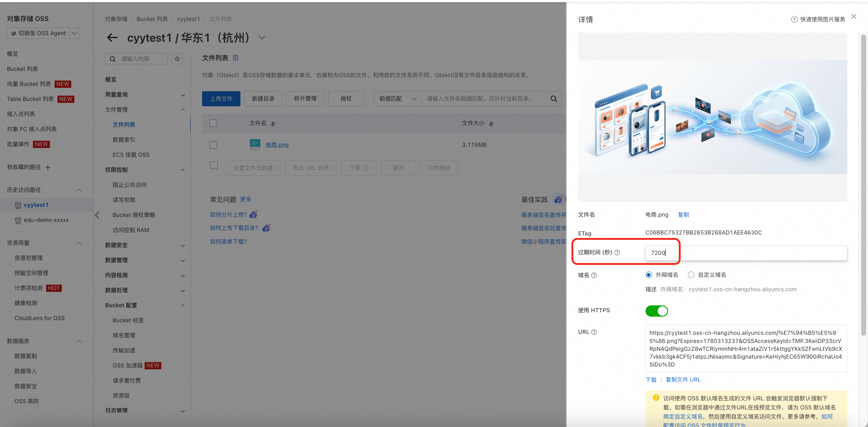Click the back arrow beside cyytest1 title
The width and height of the screenshot is (868, 427).
point(112,38)
